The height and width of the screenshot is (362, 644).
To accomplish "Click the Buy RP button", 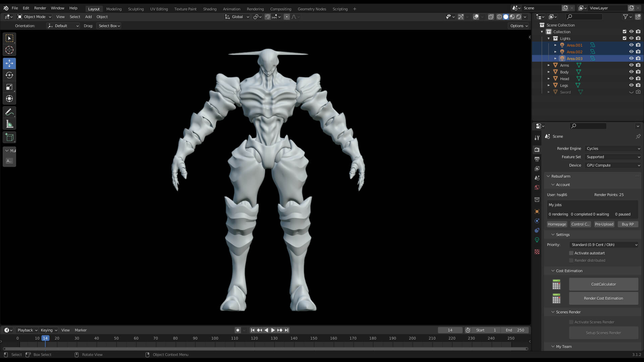I will pyautogui.click(x=628, y=224).
